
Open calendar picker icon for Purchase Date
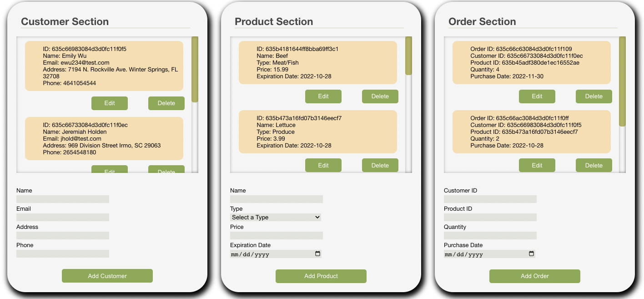coord(532,254)
